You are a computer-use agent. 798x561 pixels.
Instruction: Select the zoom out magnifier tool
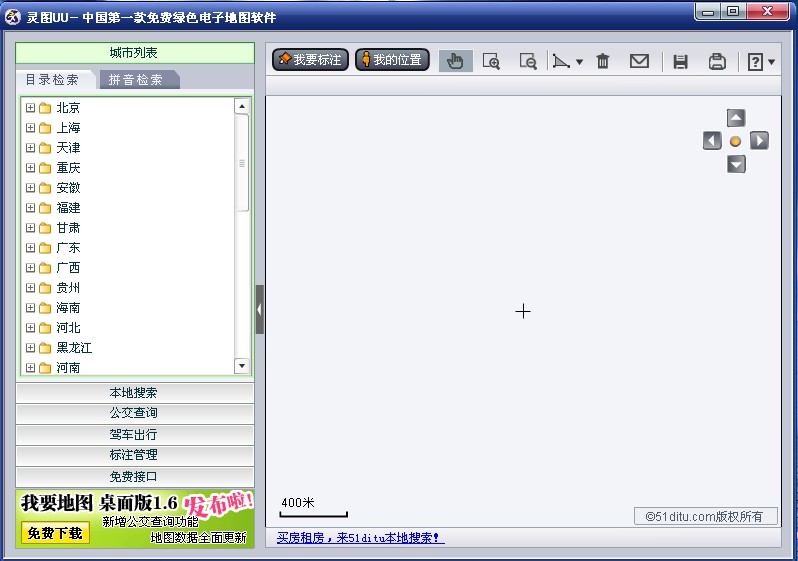[528, 61]
